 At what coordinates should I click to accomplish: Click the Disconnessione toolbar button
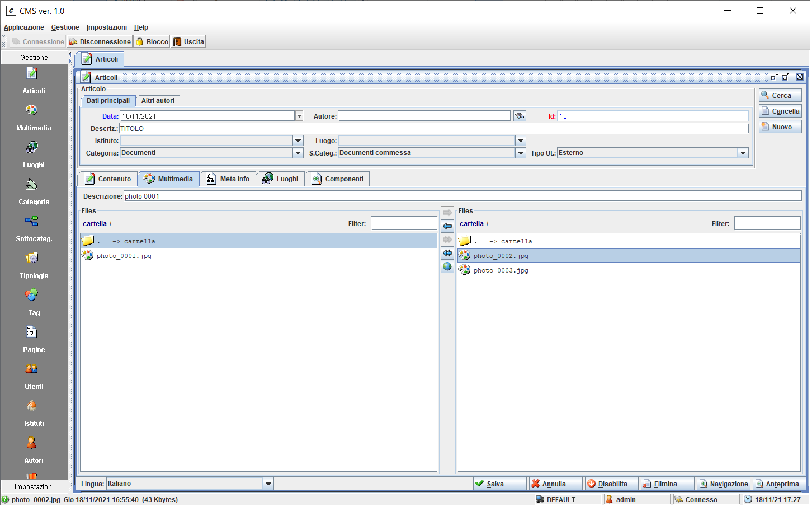tap(100, 41)
